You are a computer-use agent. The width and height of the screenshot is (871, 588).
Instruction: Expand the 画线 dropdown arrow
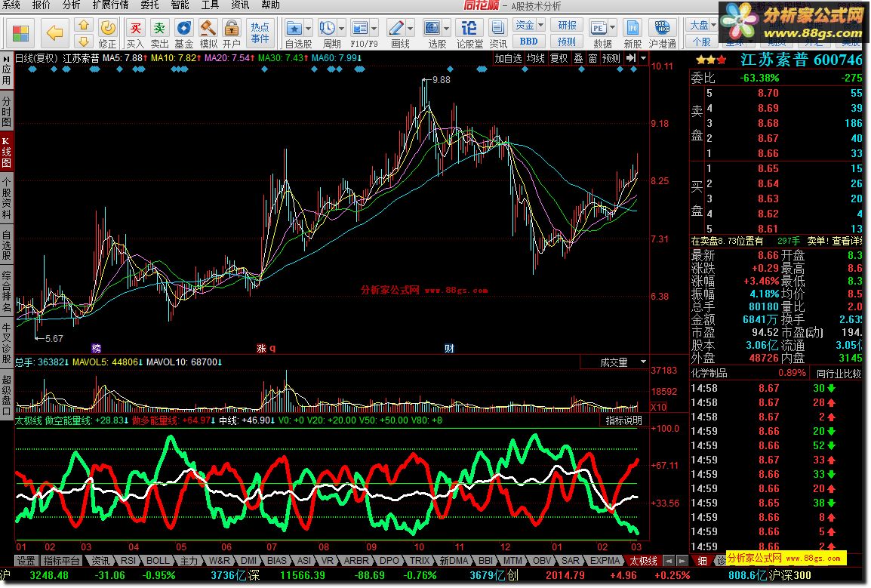411,27
